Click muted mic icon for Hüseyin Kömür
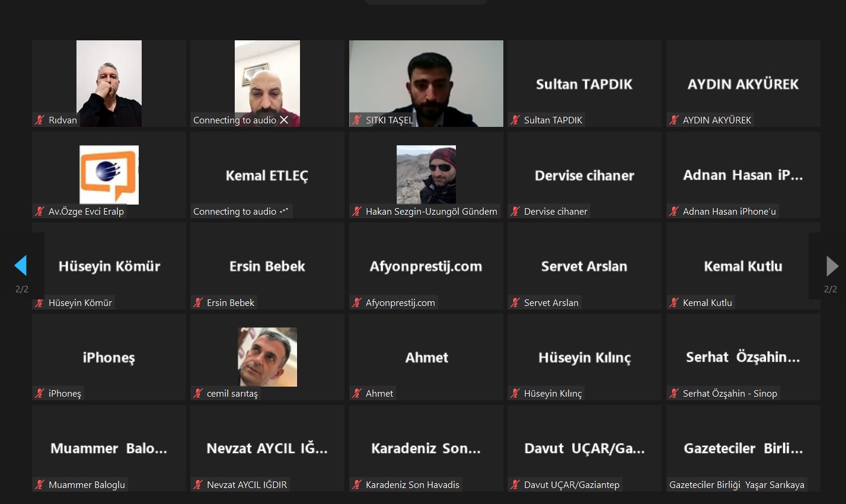Screen dimensions: 846x504 (40, 302)
